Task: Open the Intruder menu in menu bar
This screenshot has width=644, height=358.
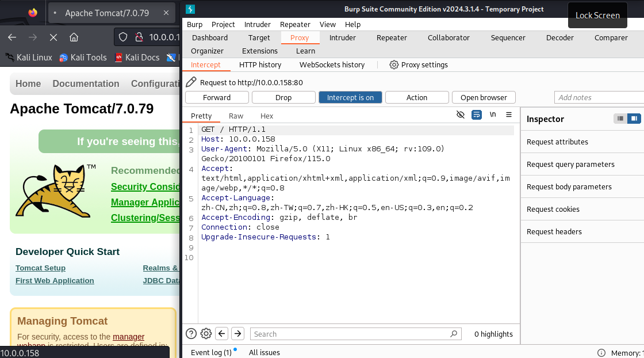Action: coord(258,24)
